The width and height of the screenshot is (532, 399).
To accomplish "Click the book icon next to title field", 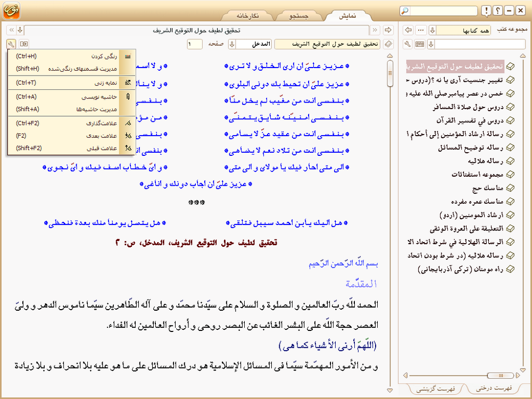I will pyautogui.click(x=388, y=44).
